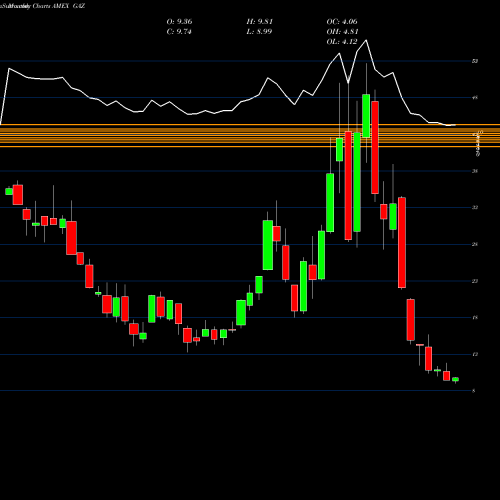Click the 8 price axis label

point(474,391)
